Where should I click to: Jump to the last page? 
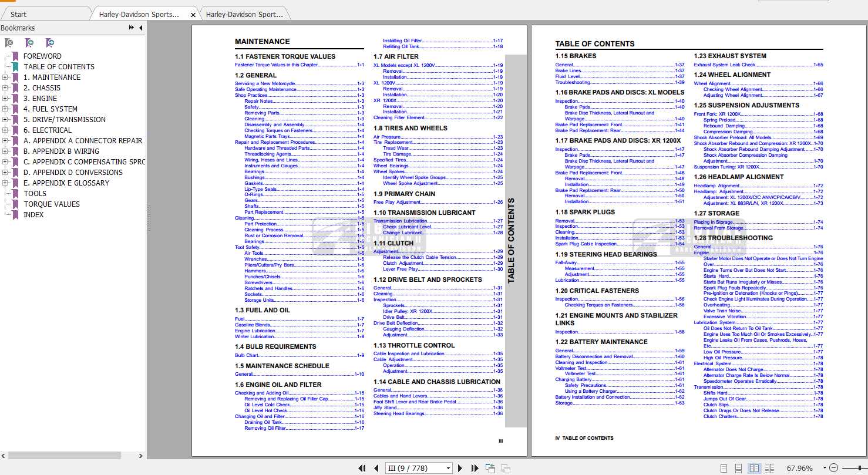[475, 468]
